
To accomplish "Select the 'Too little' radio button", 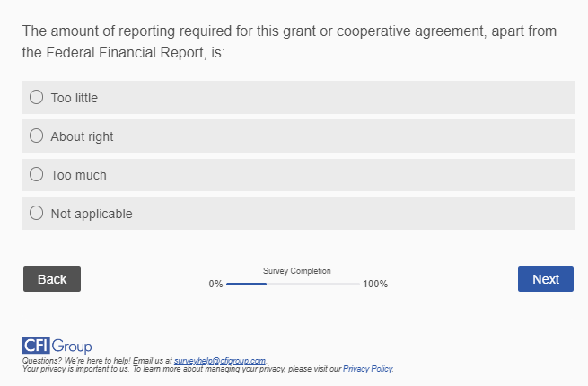I will (x=37, y=97).
